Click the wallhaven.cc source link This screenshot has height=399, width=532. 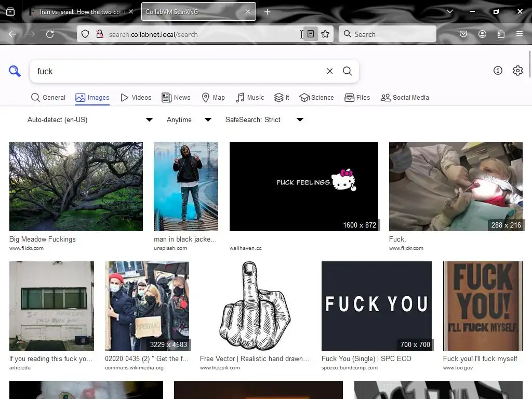point(246,248)
